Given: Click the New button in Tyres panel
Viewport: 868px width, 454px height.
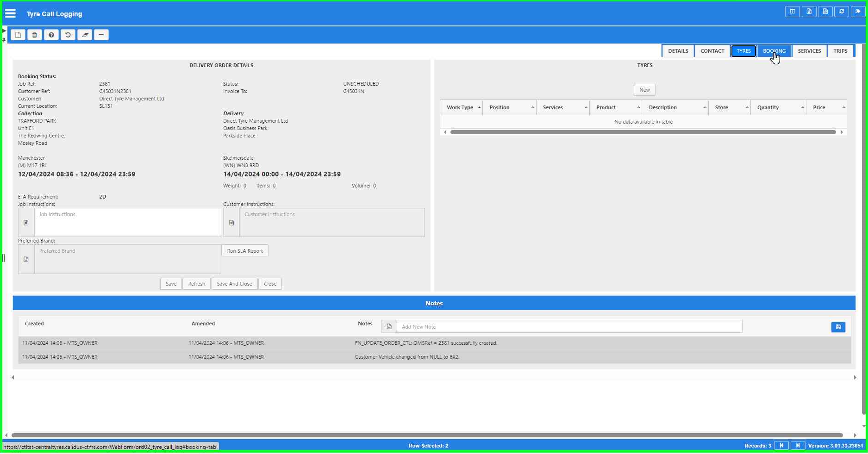Looking at the screenshot, I should (x=644, y=90).
